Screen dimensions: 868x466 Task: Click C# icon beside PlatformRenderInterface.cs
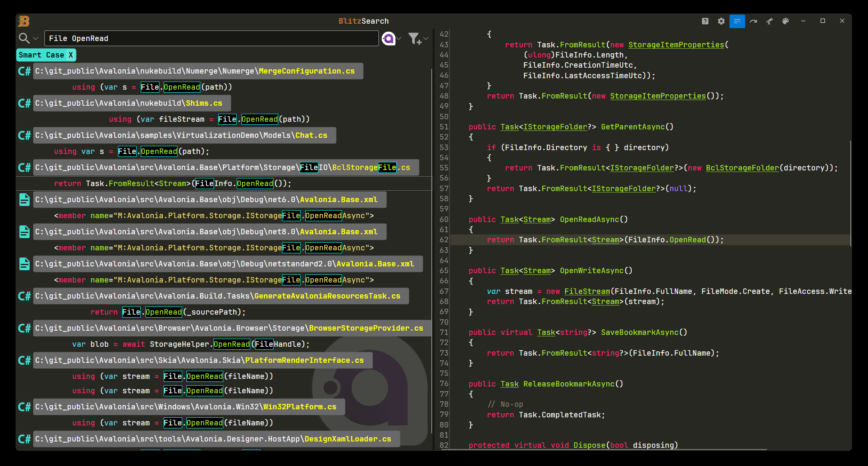point(25,360)
